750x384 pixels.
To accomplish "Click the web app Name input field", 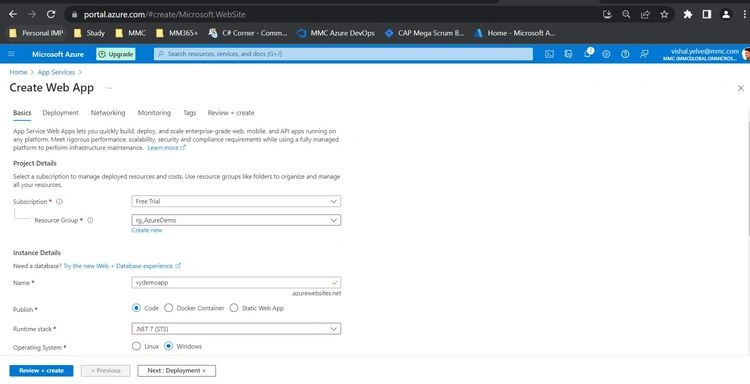I will pos(236,283).
